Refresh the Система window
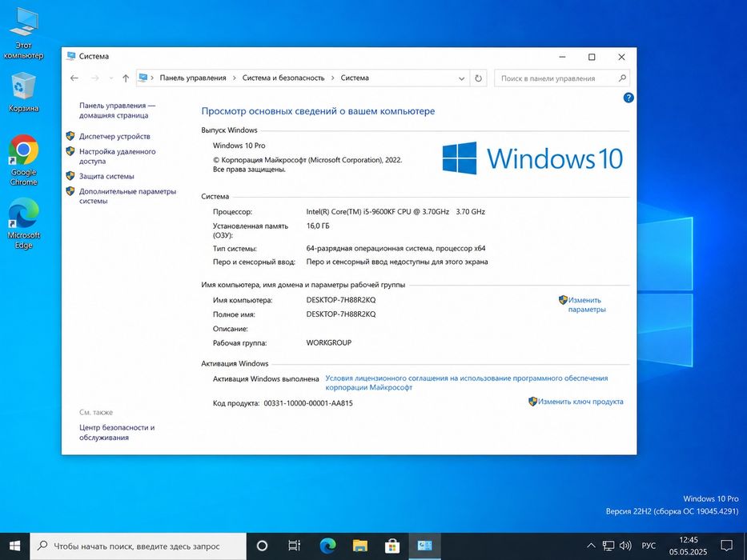 (478, 78)
